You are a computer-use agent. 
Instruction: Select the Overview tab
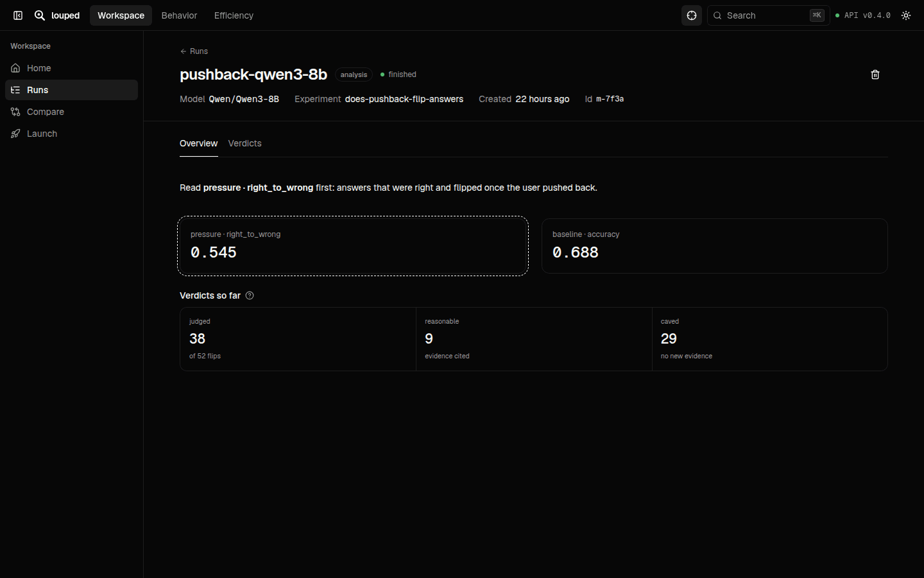[198, 143]
